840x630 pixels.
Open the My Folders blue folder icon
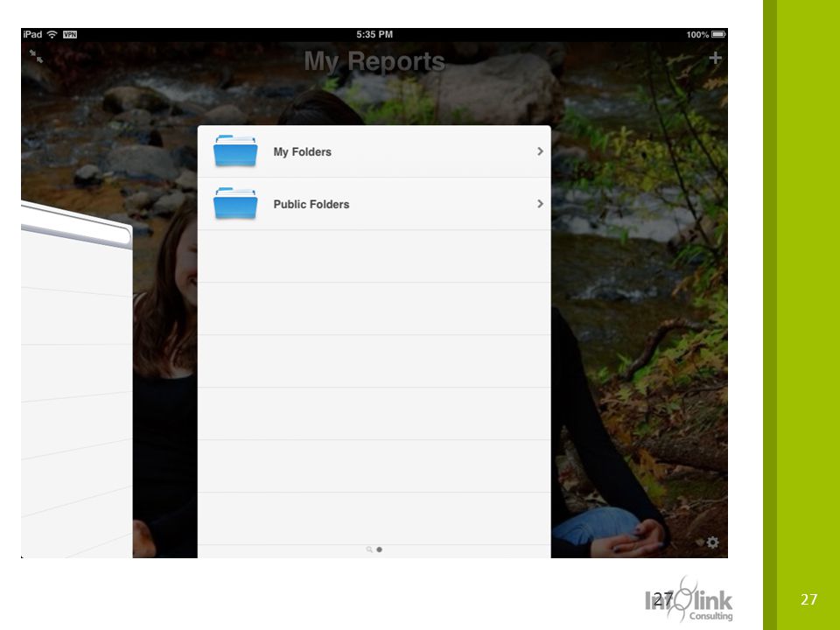pos(235,151)
